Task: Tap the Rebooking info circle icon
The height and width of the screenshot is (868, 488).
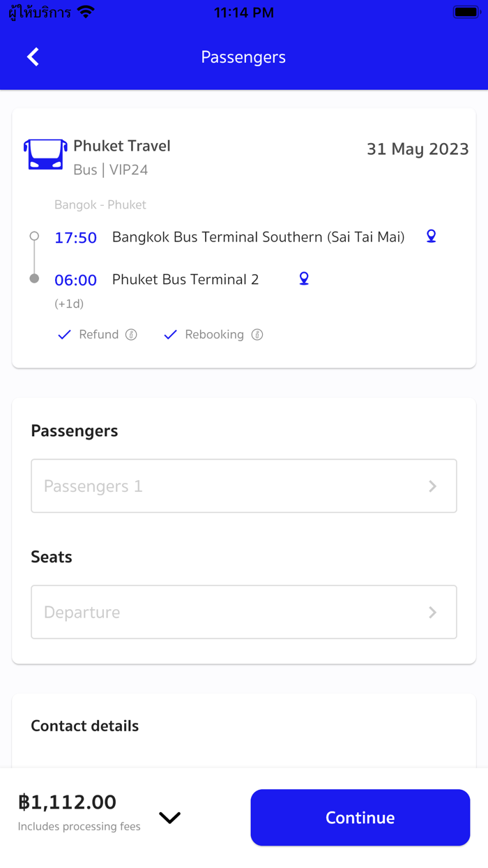Action: pyautogui.click(x=258, y=334)
